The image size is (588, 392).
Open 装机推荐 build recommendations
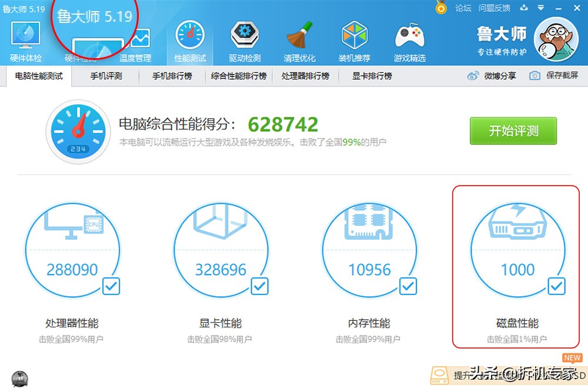click(x=354, y=35)
